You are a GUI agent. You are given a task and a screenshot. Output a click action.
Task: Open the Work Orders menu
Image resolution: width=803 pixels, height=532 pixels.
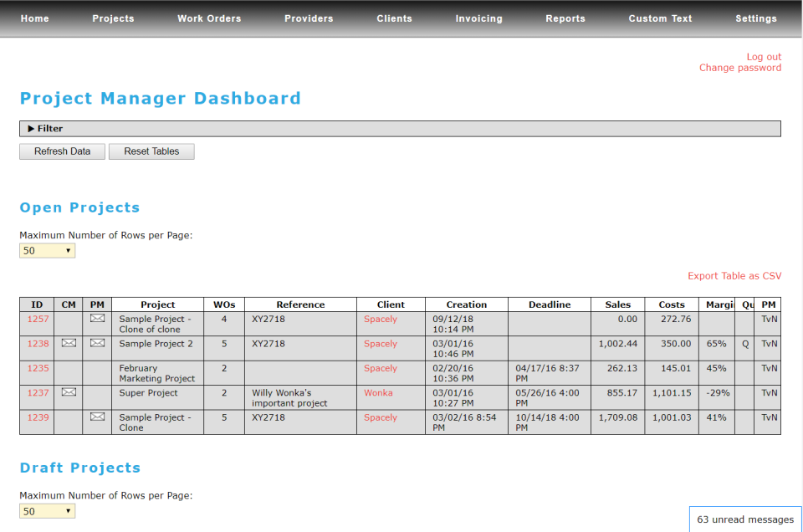pos(208,18)
